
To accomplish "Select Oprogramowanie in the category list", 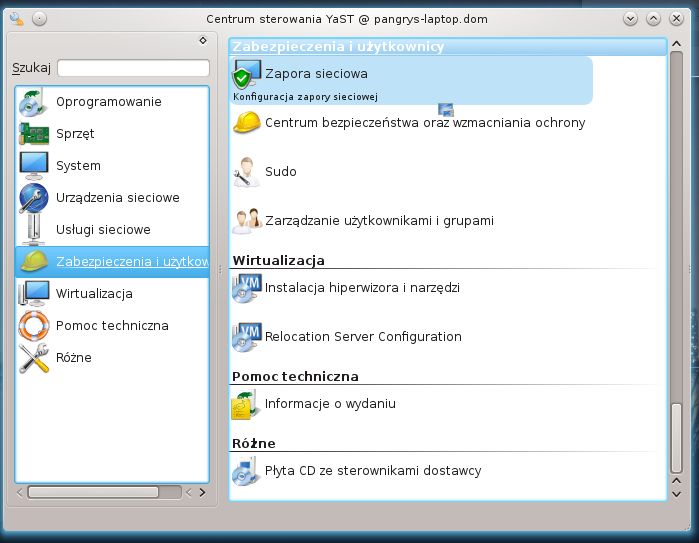I will pos(109,102).
